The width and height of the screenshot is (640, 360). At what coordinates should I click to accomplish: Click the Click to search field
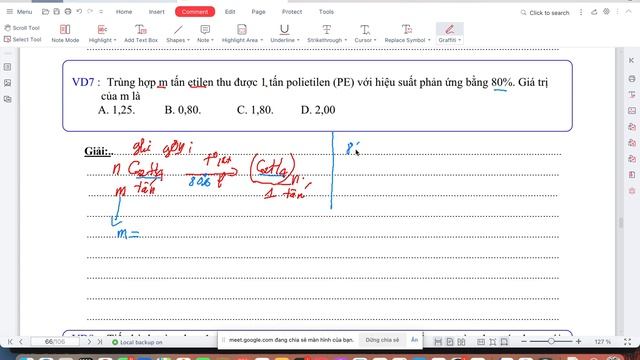545,13
